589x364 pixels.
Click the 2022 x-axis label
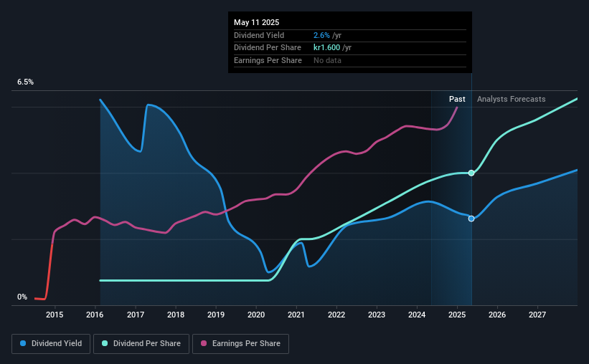(x=336, y=315)
